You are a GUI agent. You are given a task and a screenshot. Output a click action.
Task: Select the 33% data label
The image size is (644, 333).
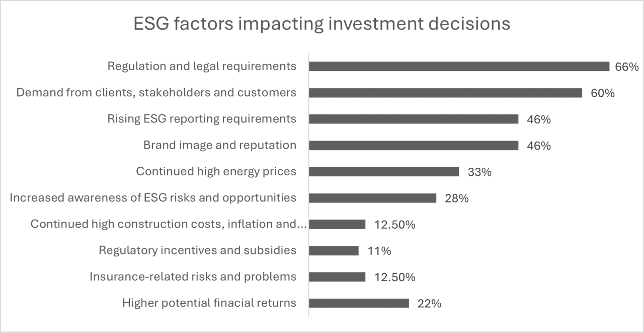(479, 172)
